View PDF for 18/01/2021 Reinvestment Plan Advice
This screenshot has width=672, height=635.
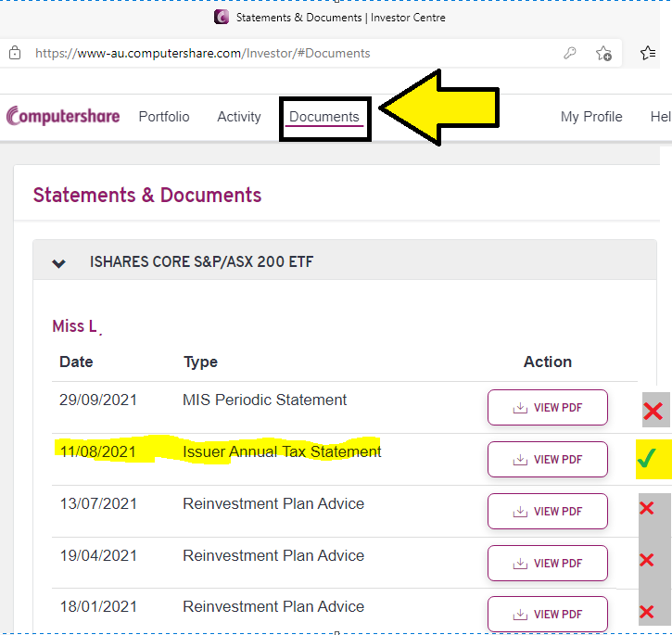coord(547,614)
